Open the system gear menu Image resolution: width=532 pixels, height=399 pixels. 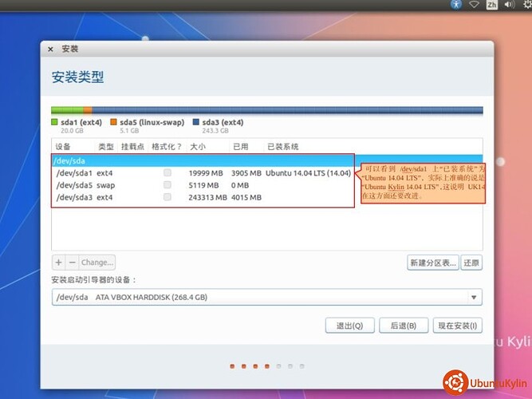529,5
